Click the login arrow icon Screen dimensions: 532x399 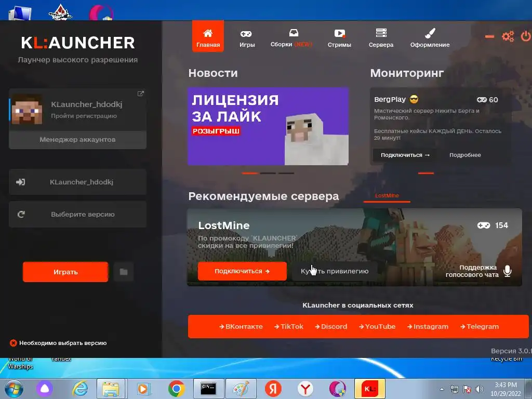20,182
